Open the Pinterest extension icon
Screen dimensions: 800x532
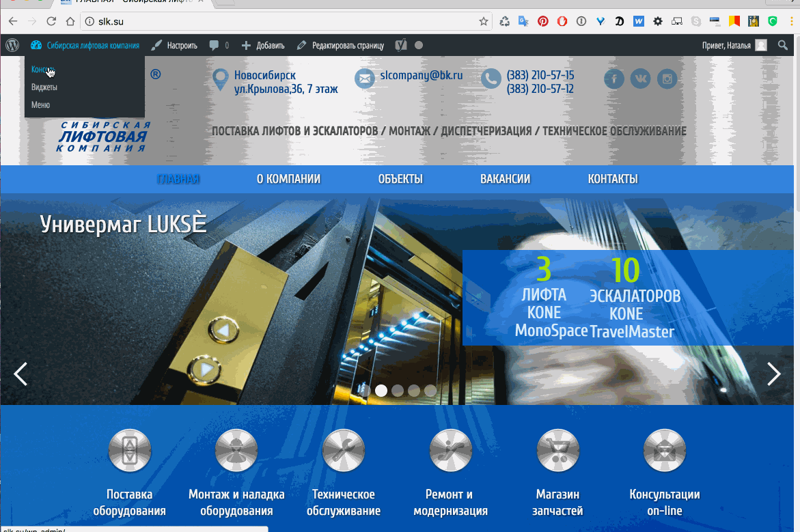click(543, 21)
